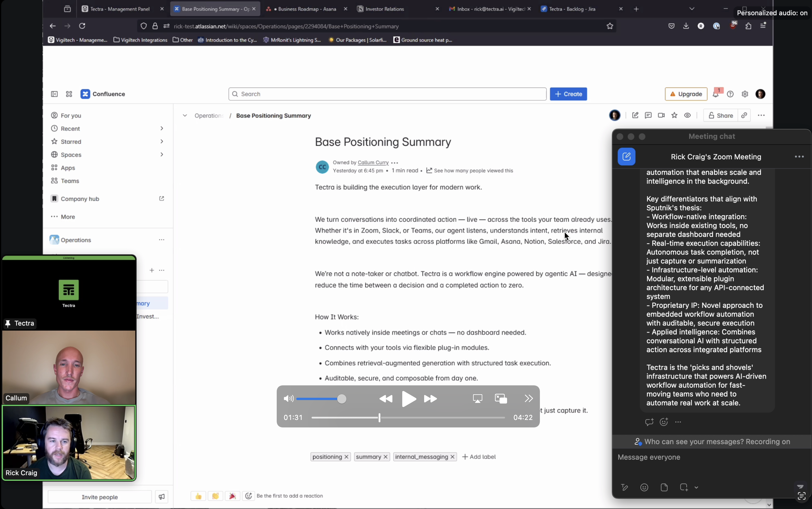
Task: Click the megaphone icon beside Invite people
Action: [161, 497]
